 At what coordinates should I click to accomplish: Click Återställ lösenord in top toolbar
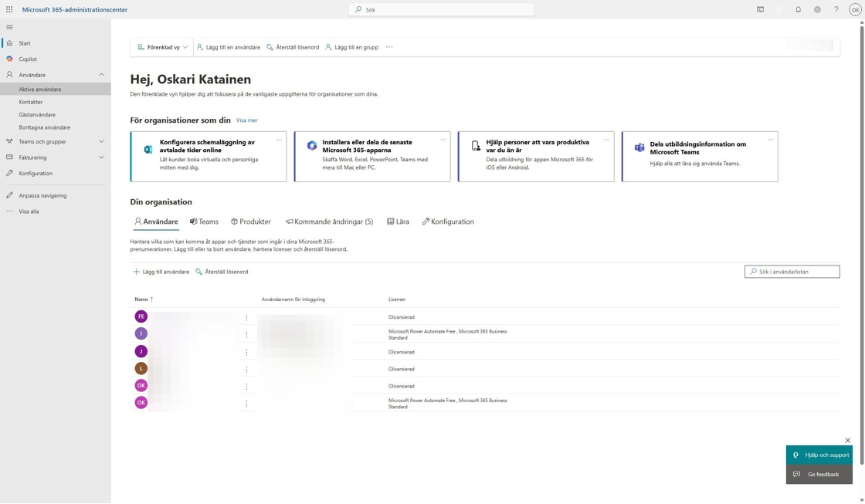[x=293, y=47]
